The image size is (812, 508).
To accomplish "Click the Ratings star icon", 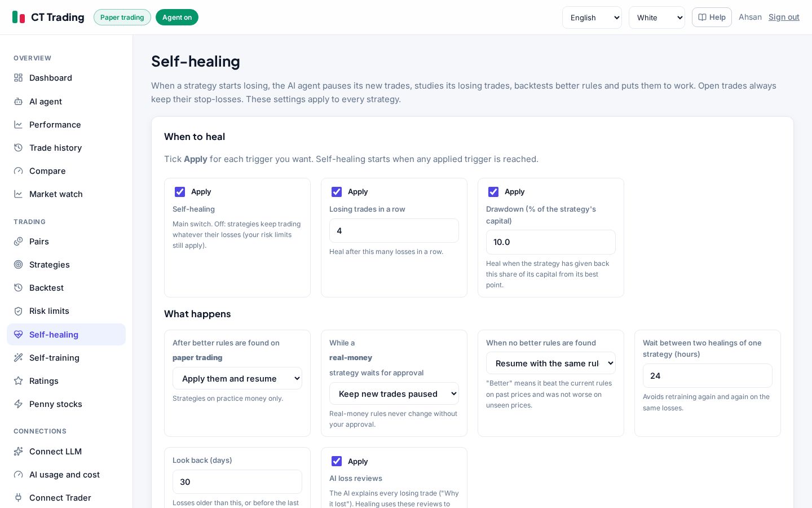I will point(18,381).
